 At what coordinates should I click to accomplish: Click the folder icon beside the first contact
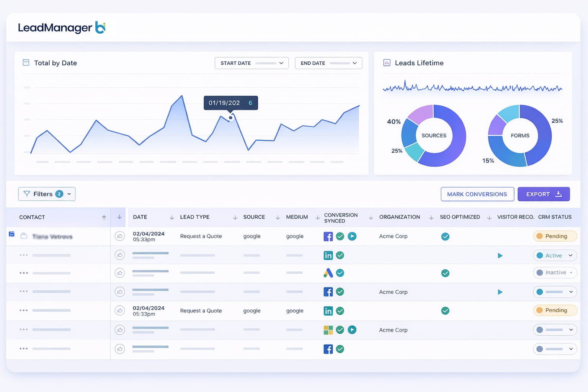[24, 236]
